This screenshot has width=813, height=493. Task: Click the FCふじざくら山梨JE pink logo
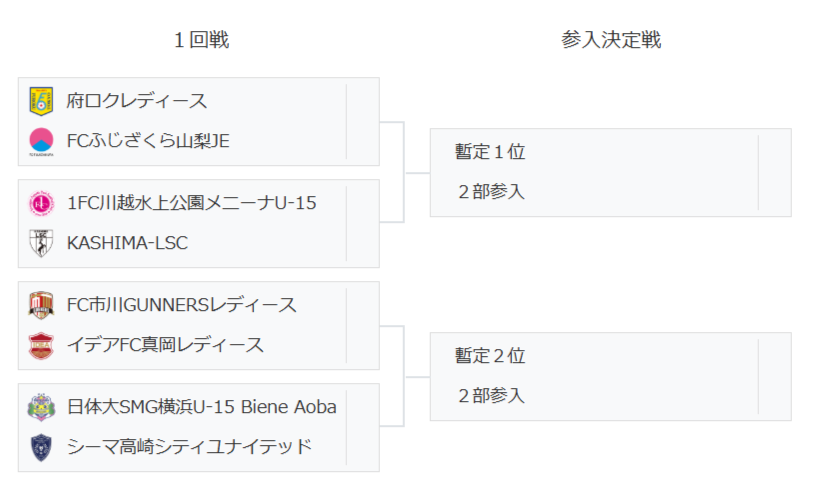[x=41, y=141]
